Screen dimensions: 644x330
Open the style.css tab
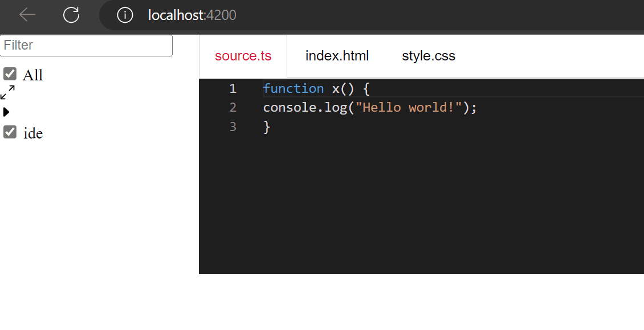pos(429,55)
